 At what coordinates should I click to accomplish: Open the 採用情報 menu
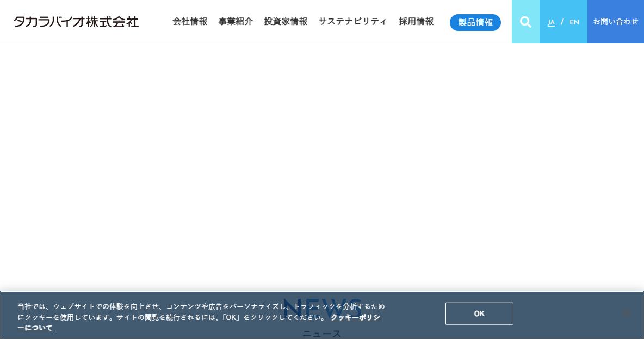(x=416, y=21)
